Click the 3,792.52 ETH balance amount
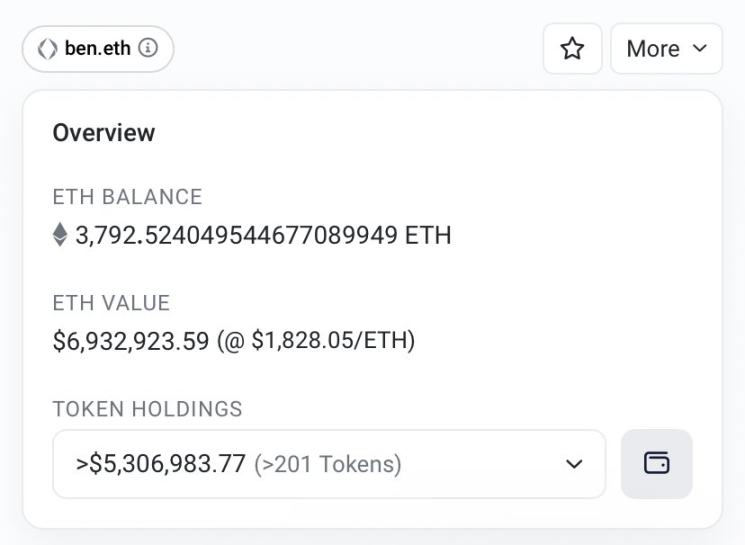Screen dimensions: 745x545 click(x=237, y=235)
